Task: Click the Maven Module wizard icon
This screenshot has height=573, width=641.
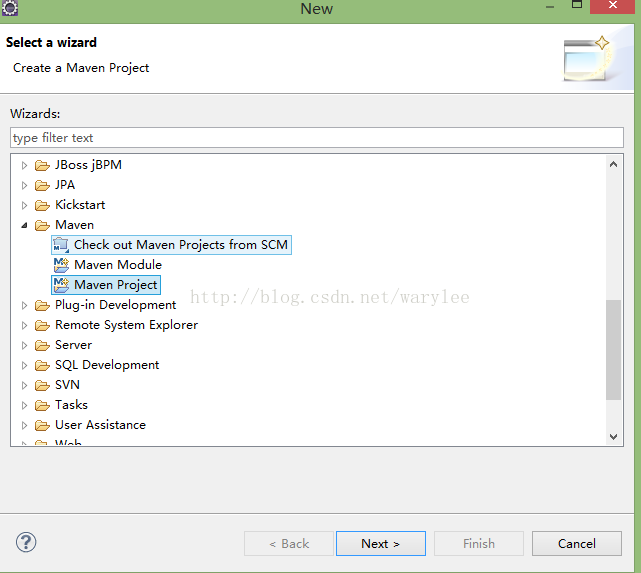Action: point(61,265)
